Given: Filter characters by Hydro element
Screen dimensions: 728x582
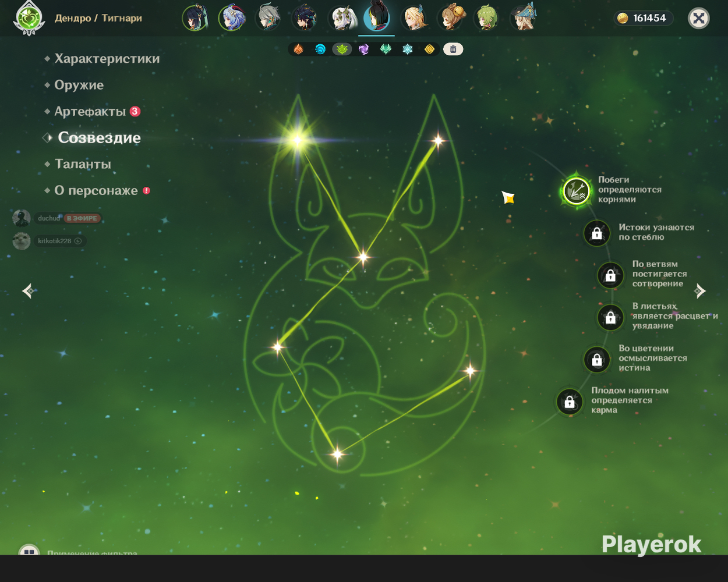Looking at the screenshot, I should [320, 49].
